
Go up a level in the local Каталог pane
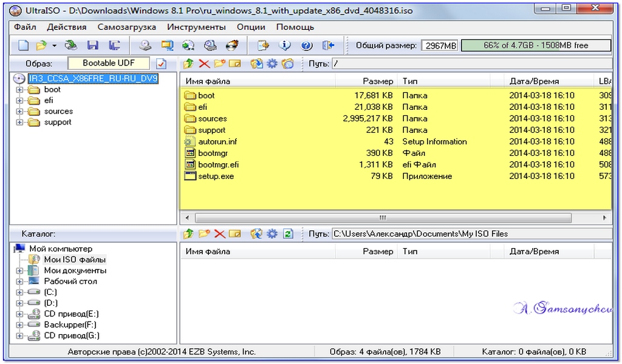[x=188, y=234]
